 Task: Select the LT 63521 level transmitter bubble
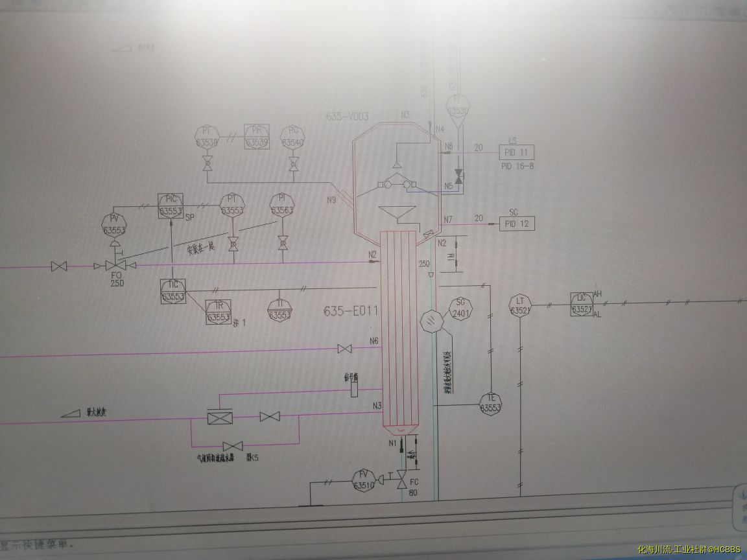coord(520,305)
